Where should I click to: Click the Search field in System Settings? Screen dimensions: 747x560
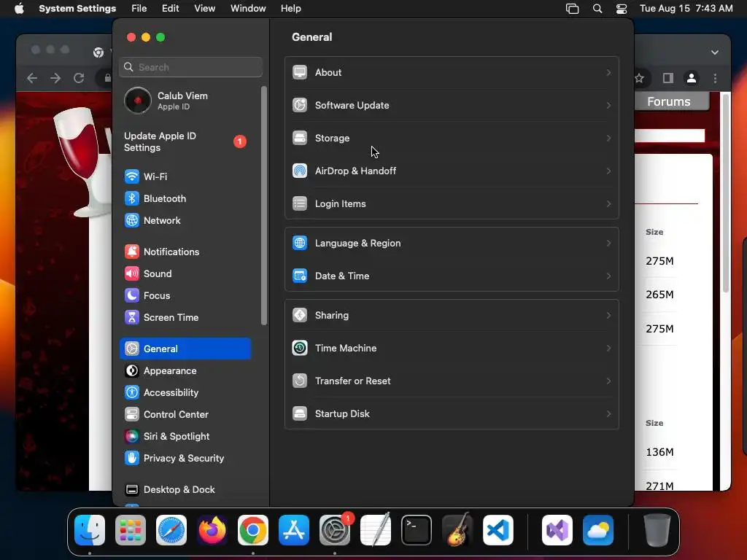click(190, 67)
